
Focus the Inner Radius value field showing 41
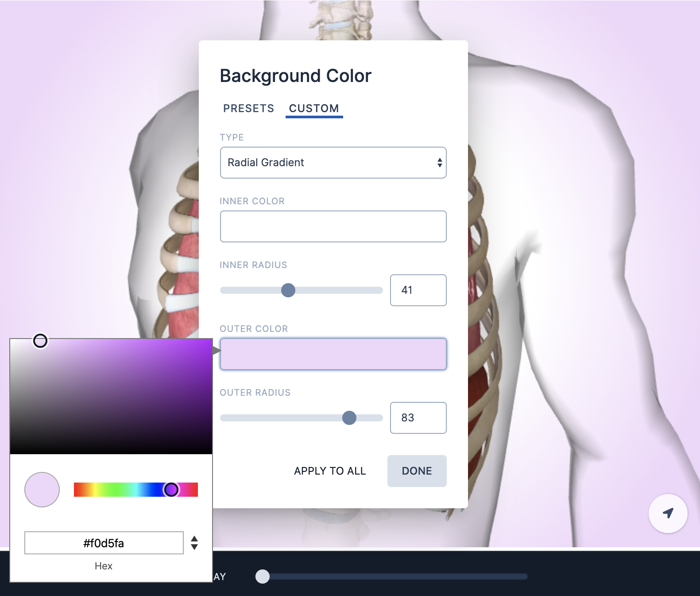click(418, 290)
